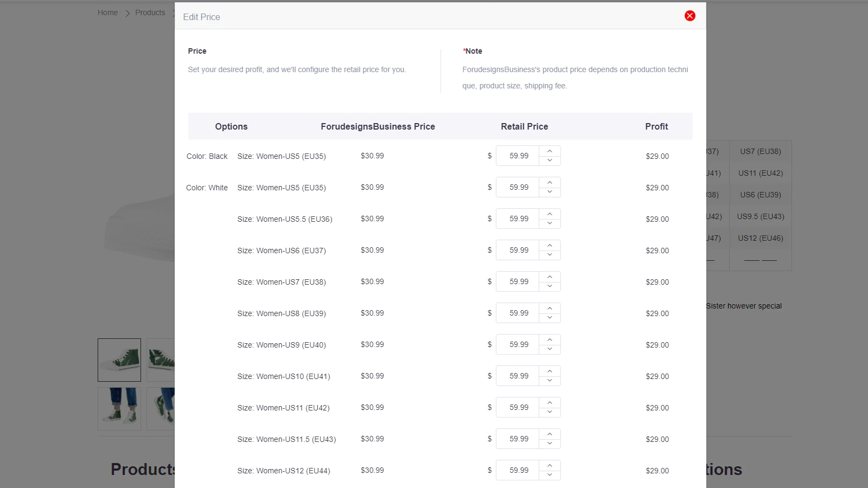
Task: Click the ForudesignsBusiness Price column header
Action: [378, 126]
